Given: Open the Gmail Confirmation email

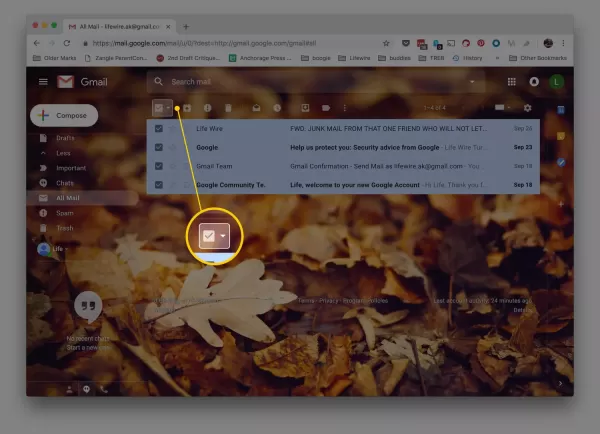Looking at the screenshot, I should click(343, 166).
